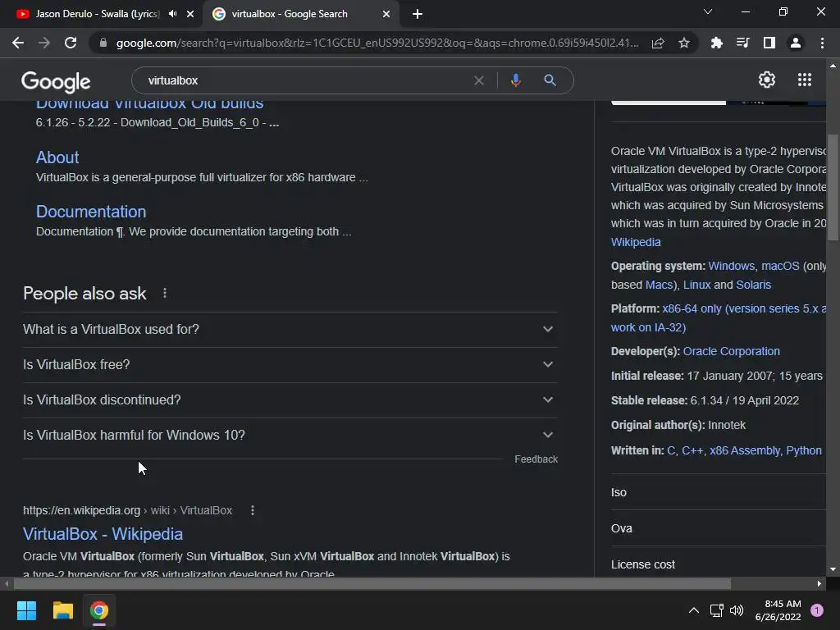This screenshot has width=840, height=630.
Task: Go to Google home via the logo
Action: click(x=56, y=81)
